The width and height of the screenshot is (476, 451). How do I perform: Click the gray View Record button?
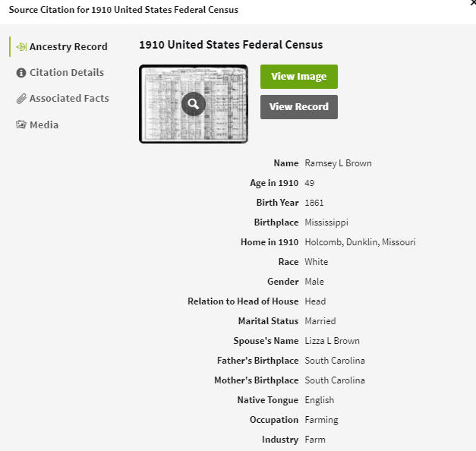tap(298, 107)
